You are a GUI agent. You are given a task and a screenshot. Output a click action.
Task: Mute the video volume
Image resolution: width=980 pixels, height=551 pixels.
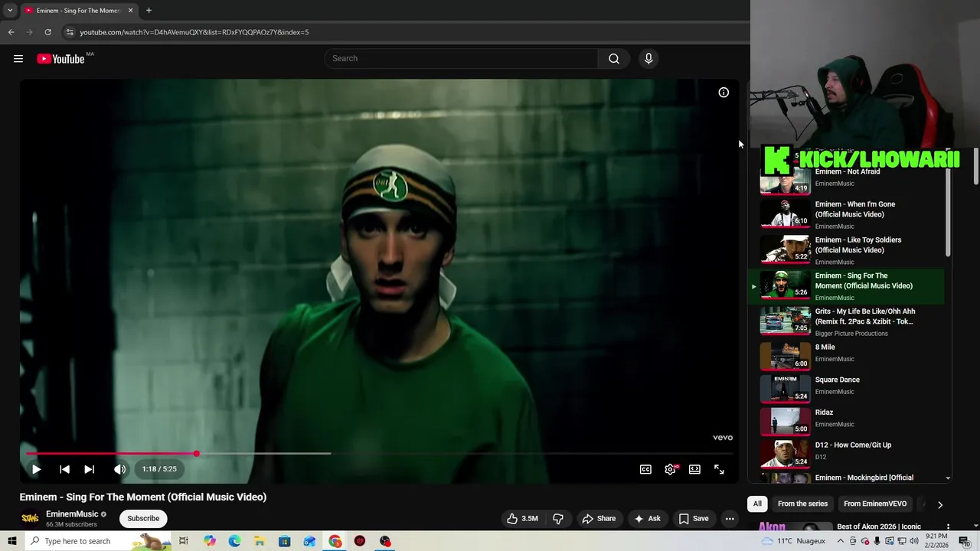[x=119, y=469]
